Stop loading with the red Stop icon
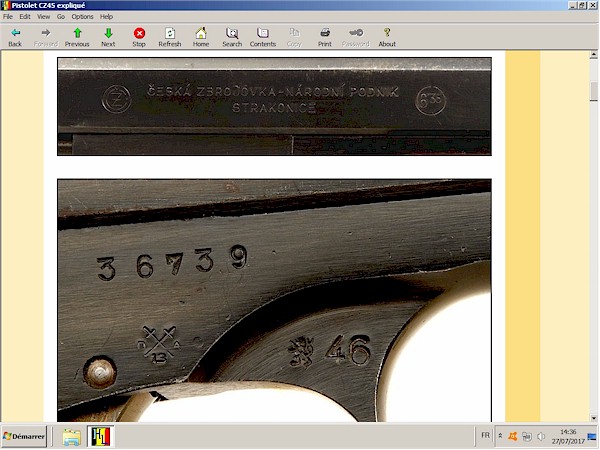The width and height of the screenshot is (600, 450). (x=139, y=37)
